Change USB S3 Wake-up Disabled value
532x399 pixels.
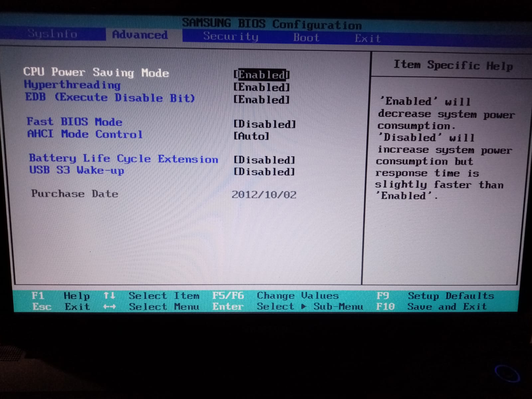(264, 172)
